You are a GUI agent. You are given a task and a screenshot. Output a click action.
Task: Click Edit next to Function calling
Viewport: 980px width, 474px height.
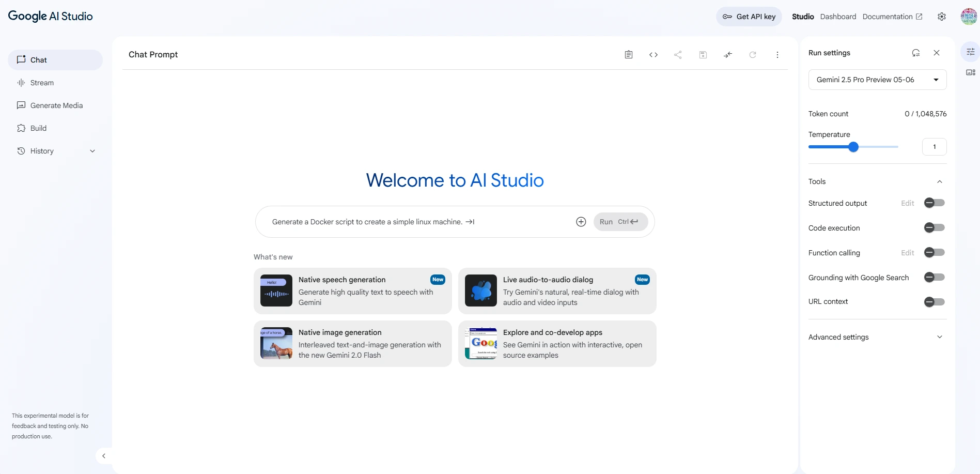coord(908,253)
